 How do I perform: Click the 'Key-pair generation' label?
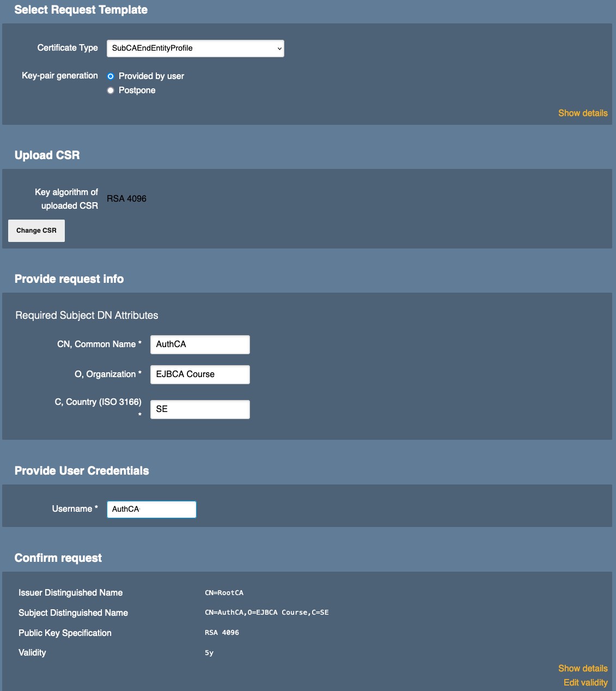tap(60, 76)
